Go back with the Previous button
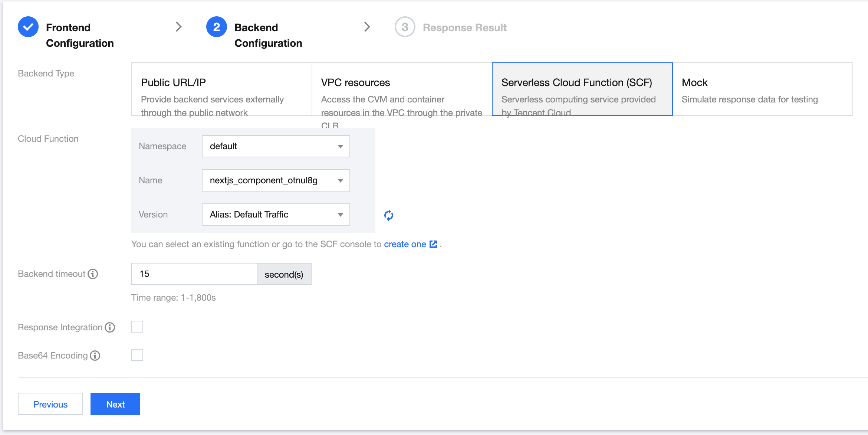Screen dimensions: 868x435 (x=50, y=404)
